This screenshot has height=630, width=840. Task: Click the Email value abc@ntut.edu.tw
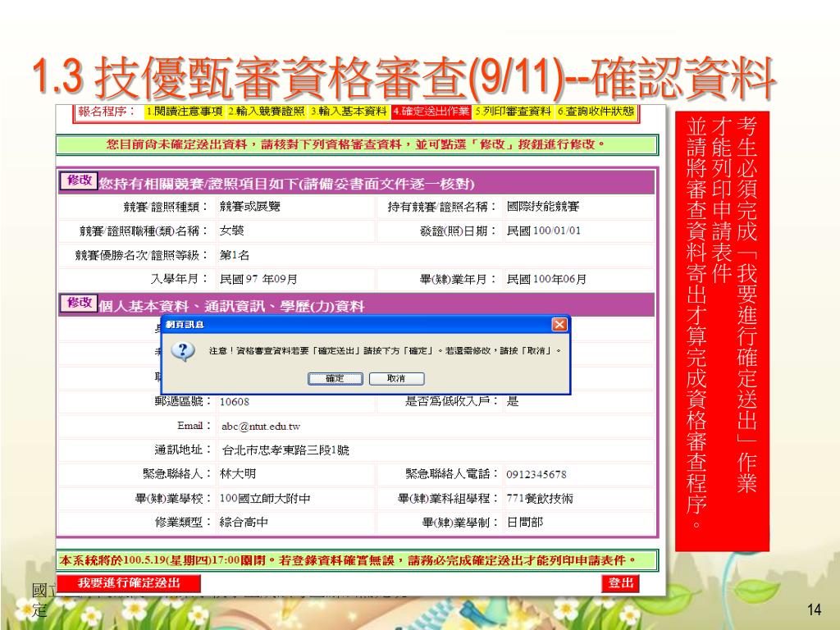tap(260, 427)
